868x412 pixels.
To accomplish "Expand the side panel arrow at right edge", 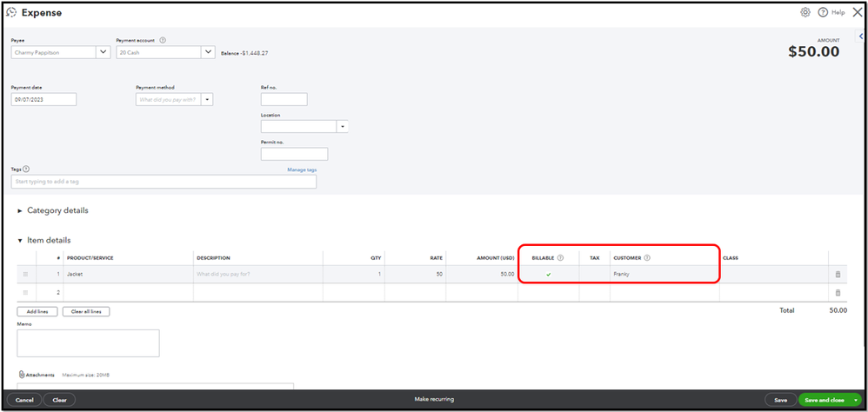I will pos(861,36).
